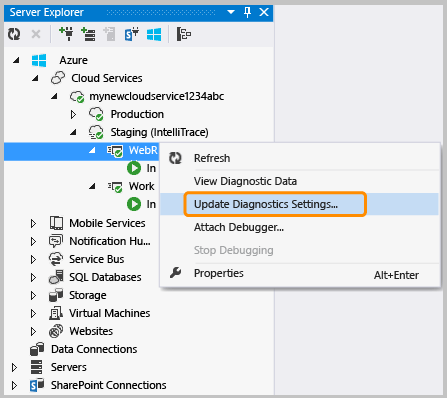Click the Cloud Services cloud icon

(58, 78)
